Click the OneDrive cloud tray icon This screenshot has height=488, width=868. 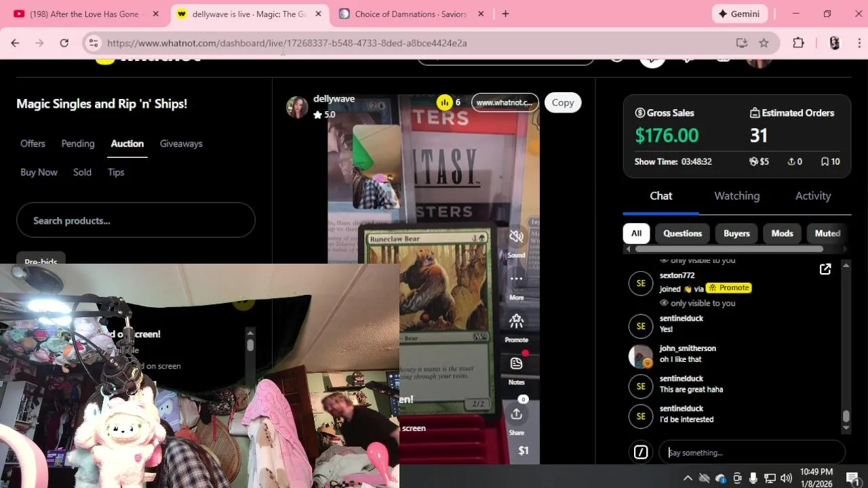pos(721,478)
